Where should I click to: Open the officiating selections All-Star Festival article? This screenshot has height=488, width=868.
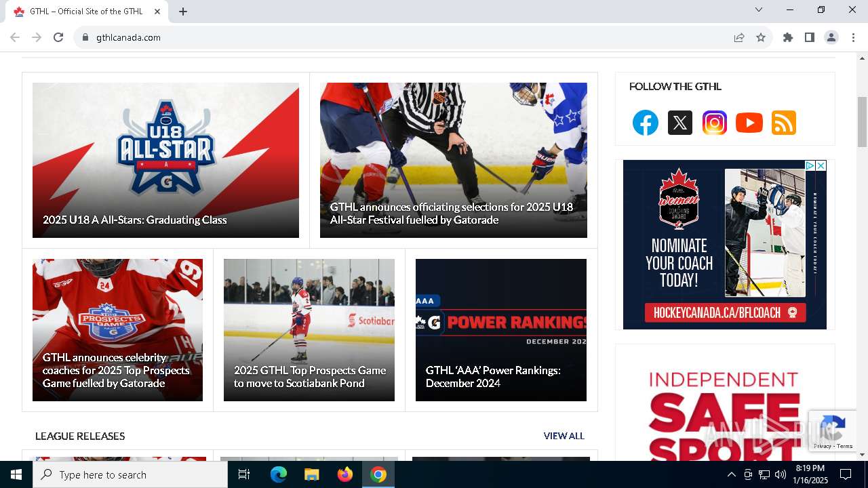[x=452, y=213]
